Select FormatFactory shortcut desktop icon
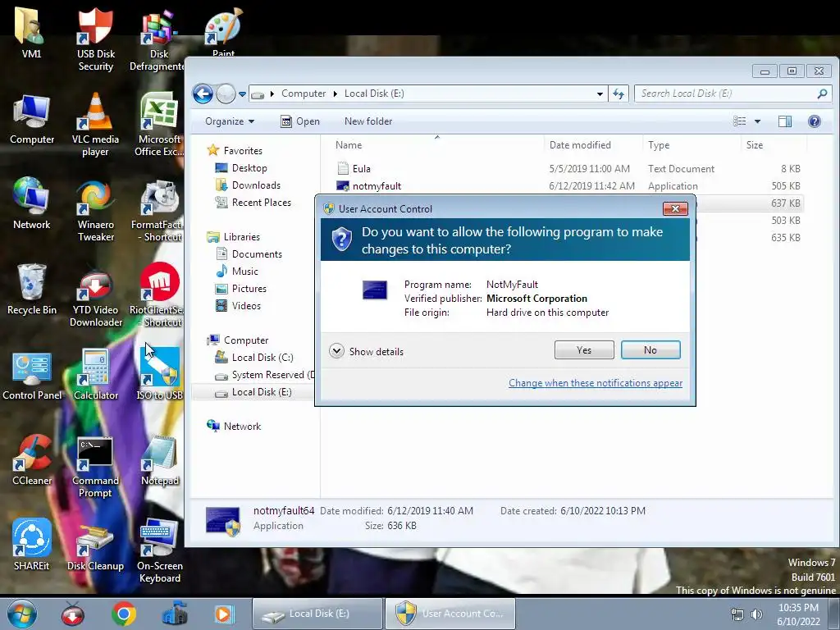Viewport: 840px width, 630px height. pos(157,211)
